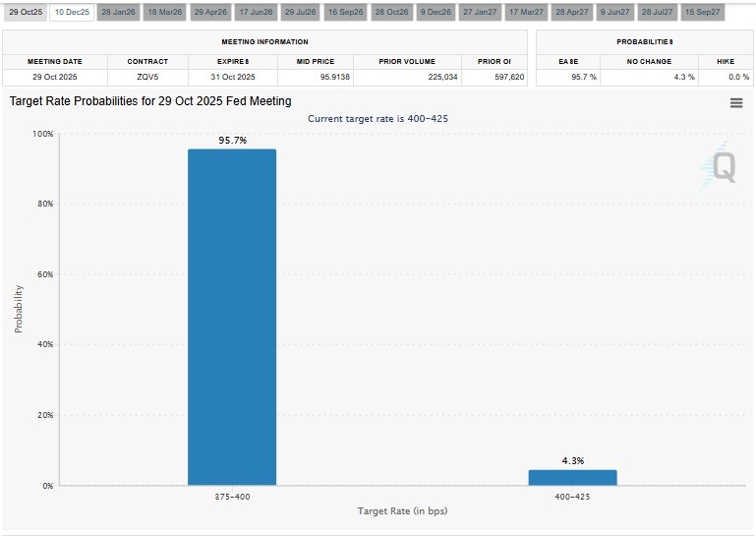
Task: Open the 28 Jan26 meeting tab
Action: pyautogui.click(x=118, y=12)
